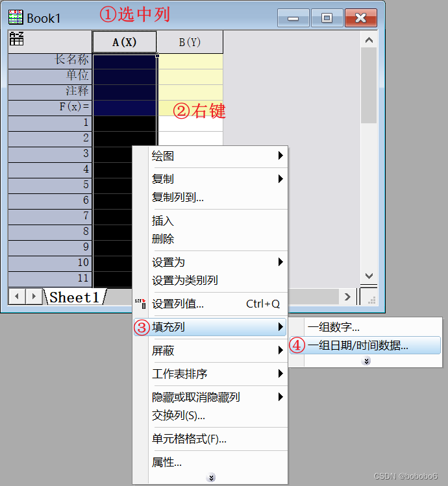Expand hidden items in Fill Column submenu

coord(366,361)
